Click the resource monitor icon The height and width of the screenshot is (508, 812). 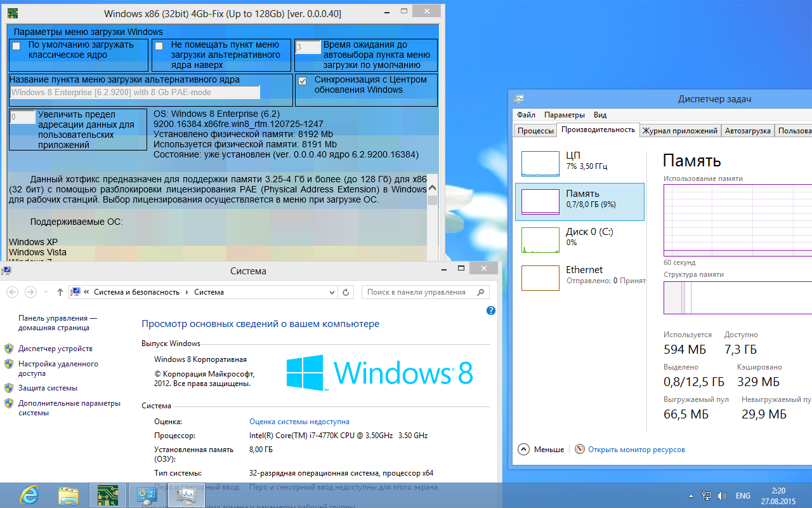579,449
